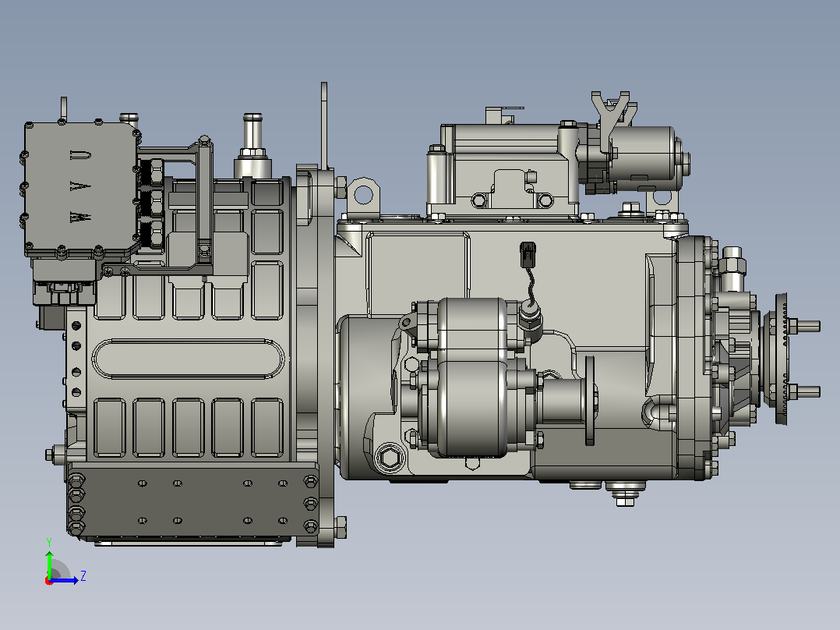This screenshot has height=630, width=840.
Task: Select the 'W' marking on the terminal box
Action: 80,218
